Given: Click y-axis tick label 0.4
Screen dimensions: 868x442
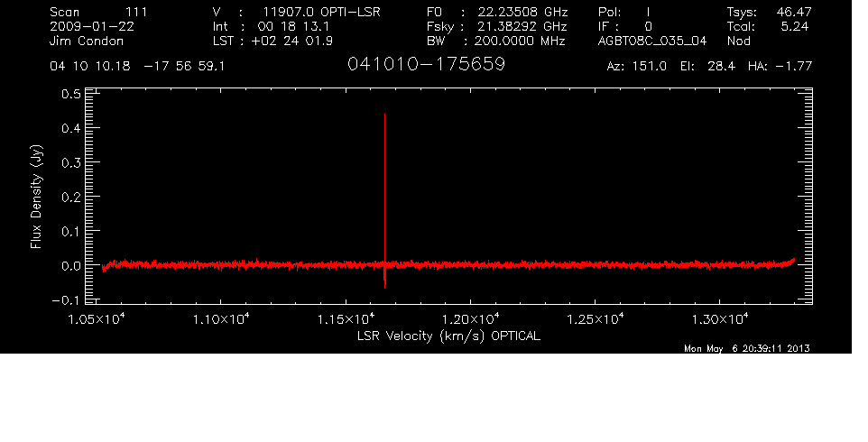Looking at the screenshot, I should (71, 128).
